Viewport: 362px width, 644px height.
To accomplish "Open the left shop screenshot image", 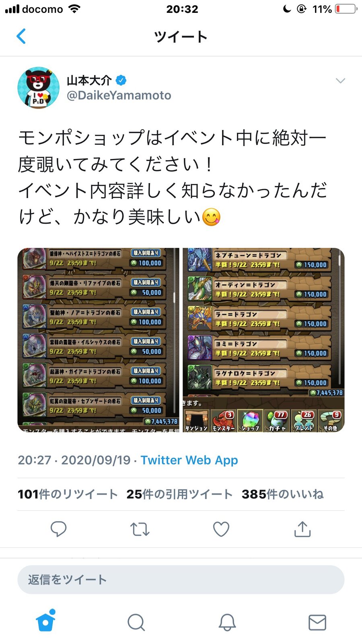I will pyautogui.click(x=99, y=340).
